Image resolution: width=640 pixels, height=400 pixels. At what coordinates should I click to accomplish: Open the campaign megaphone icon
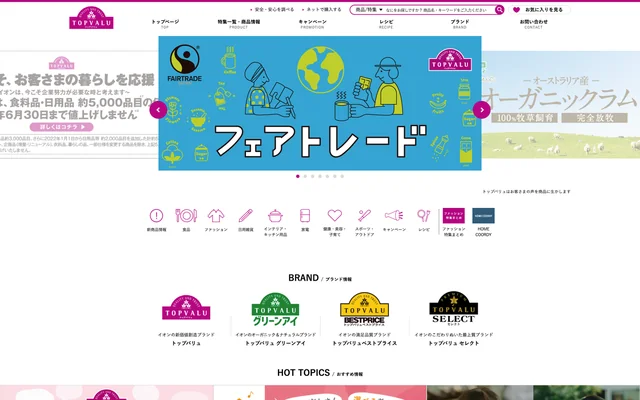coord(394,216)
